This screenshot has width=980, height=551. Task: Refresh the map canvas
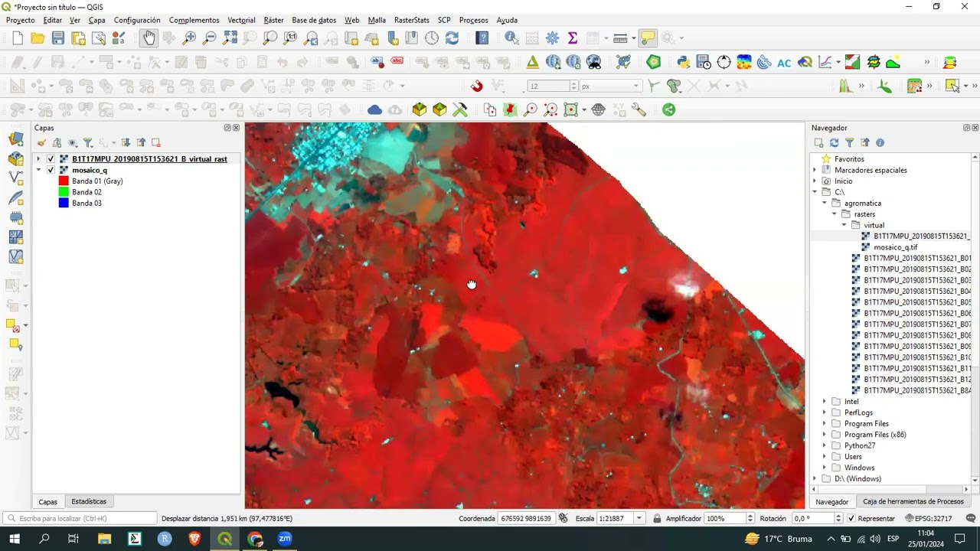pyautogui.click(x=452, y=38)
